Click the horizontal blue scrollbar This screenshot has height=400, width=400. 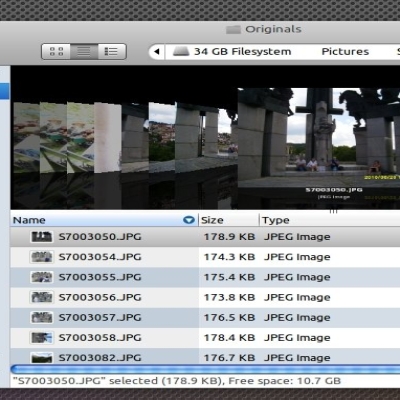click(205, 369)
